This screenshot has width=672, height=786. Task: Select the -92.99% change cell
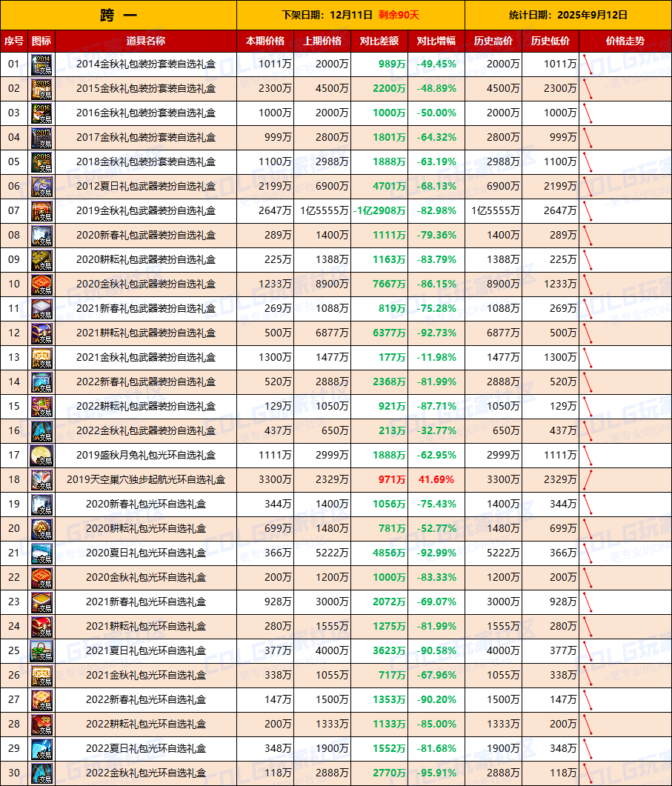point(436,553)
